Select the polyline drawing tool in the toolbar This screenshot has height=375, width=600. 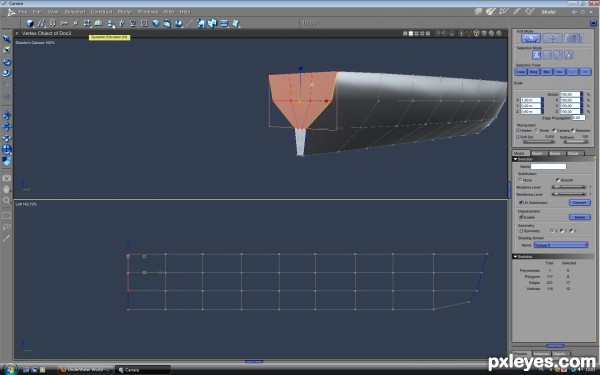[41, 23]
